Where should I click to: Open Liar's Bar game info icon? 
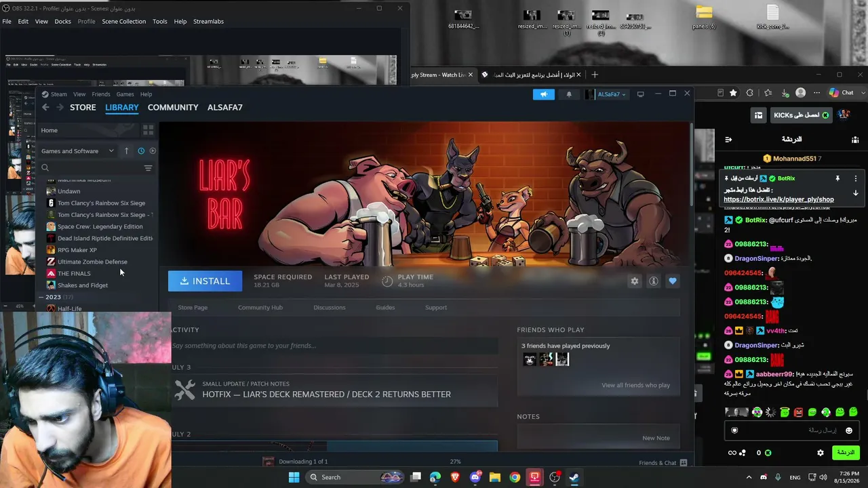[x=654, y=281]
